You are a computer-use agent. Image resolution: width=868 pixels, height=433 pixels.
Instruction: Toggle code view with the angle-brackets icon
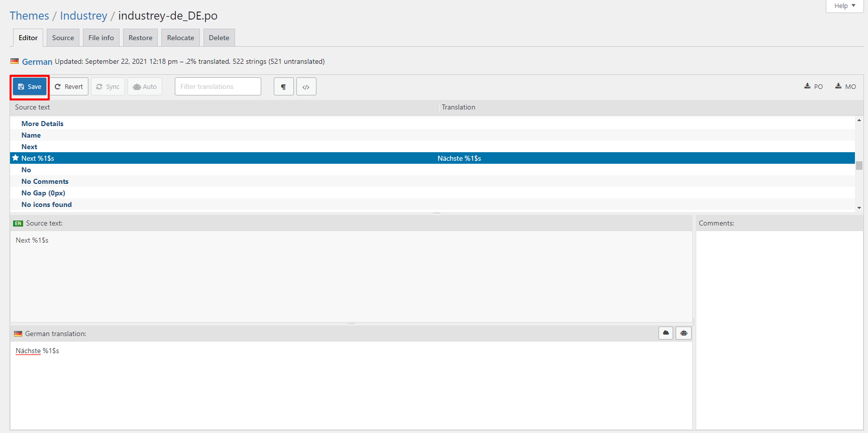point(306,87)
